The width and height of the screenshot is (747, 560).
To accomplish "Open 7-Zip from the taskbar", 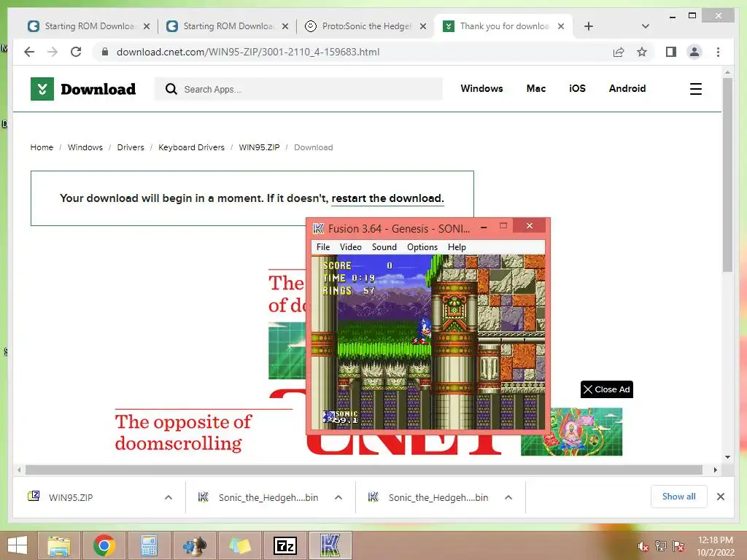I will pyautogui.click(x=285, y=545).
